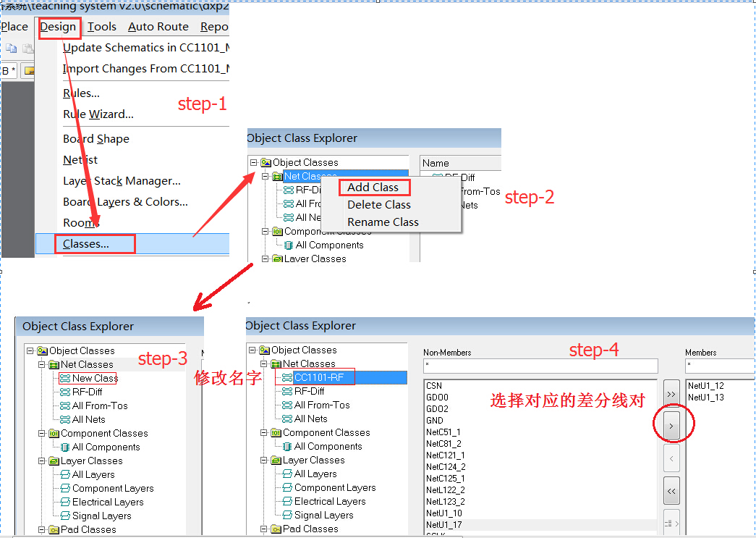Collapse the Layer Classes node under CC1101-RF tree
This screenshot has width=756, height=538.
click(x=264, y=461)
